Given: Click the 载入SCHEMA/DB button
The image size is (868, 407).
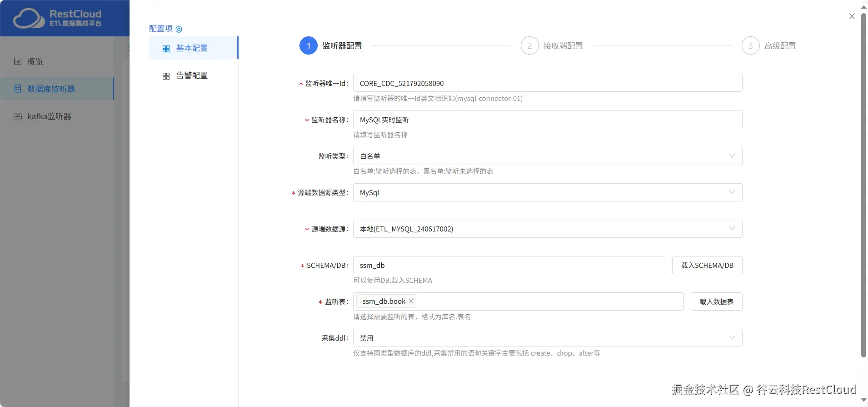Looking at the screenshot, I should pyautogui.click(x=707, y=265).
